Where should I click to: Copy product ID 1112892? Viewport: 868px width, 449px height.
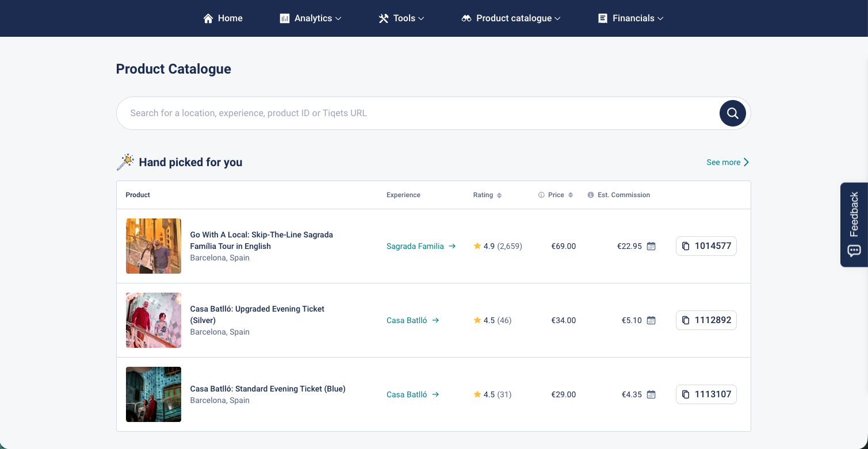click(x=706, y=320)
